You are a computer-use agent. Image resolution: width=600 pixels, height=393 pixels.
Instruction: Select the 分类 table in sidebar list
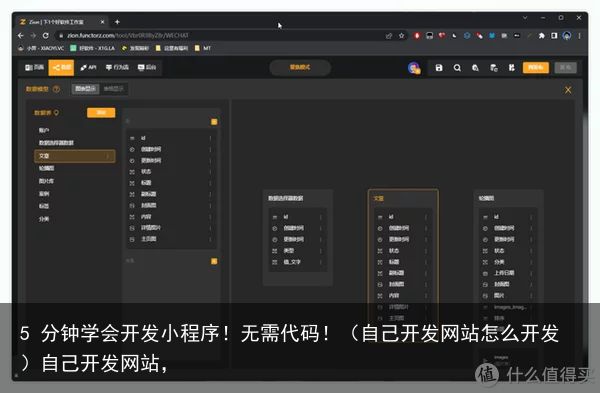click(44, 219)
